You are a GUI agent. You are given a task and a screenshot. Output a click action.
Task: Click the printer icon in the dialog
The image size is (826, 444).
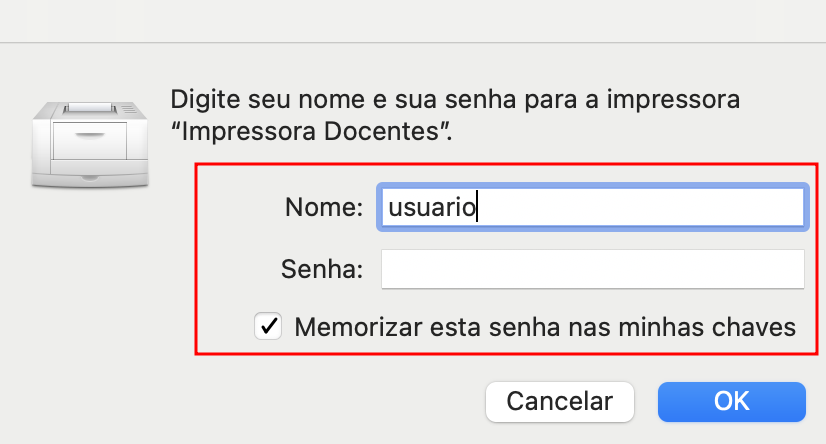[90, 144]
